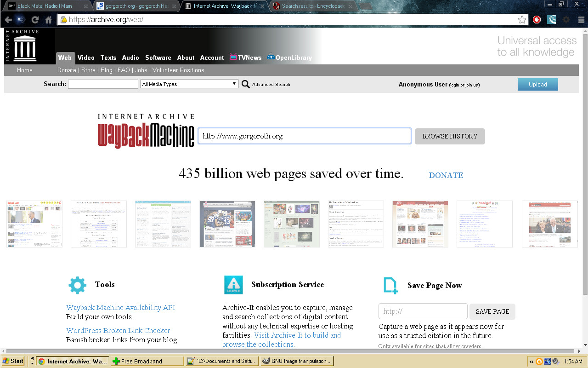Expand the All Media Types dropdown
The image size is (588, 368).
(x=189, y=84)
